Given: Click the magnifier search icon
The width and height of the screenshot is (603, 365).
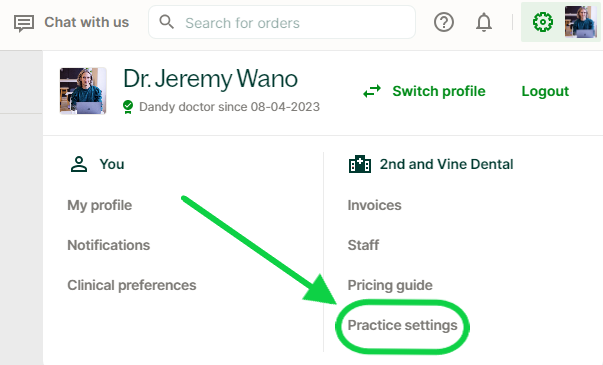Looking at the screenshot, I should [167, 22].
